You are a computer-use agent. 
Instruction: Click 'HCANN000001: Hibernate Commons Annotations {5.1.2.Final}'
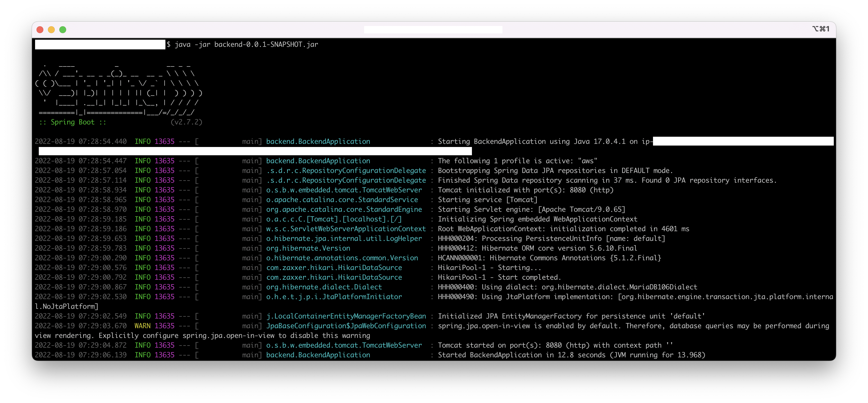[549, 258]
